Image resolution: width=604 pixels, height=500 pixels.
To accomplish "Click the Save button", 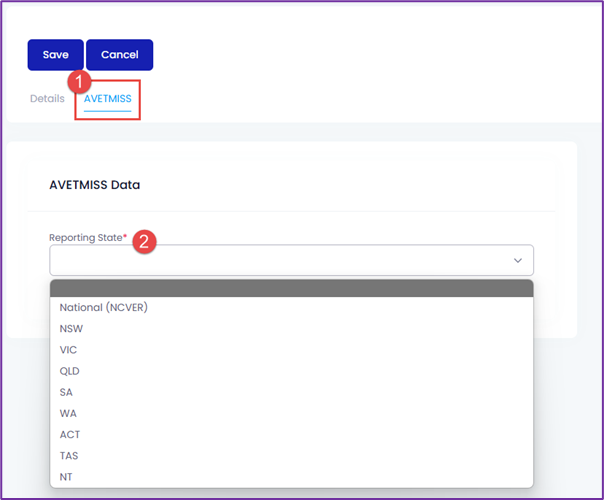I will point(55,55).
